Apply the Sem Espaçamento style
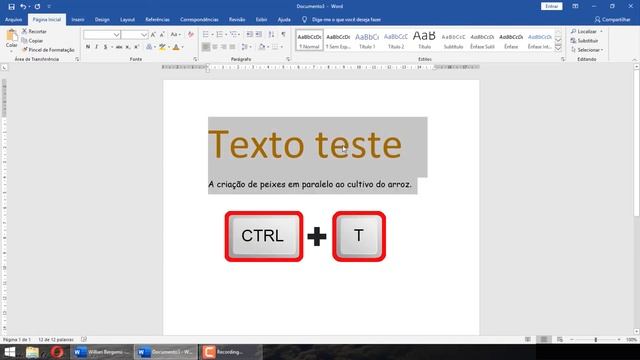This screenshot has height=360, width=640. tap(338, 40)
